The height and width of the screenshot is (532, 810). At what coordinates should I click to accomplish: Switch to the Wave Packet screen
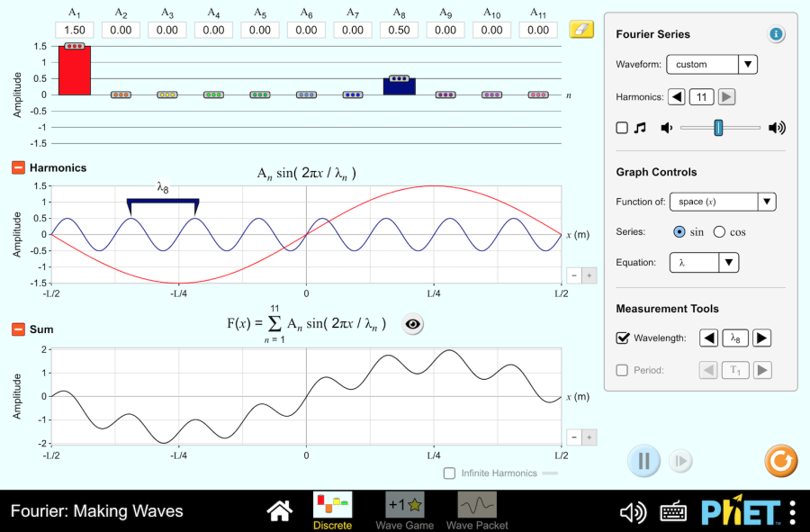tap(477, 510)
